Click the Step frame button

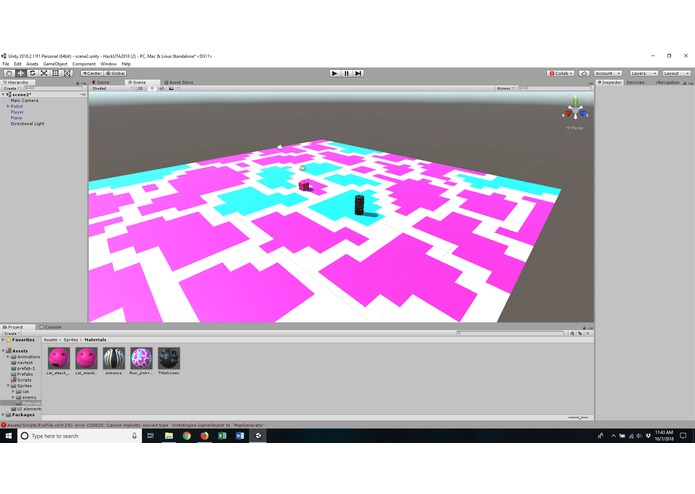[x=359, y=73]
